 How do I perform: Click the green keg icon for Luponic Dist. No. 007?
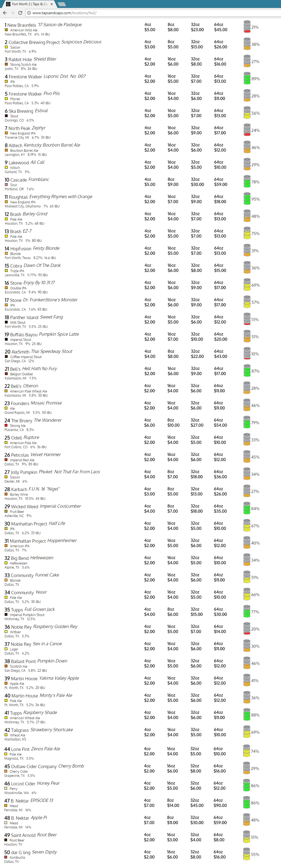(x=247, y=79)
